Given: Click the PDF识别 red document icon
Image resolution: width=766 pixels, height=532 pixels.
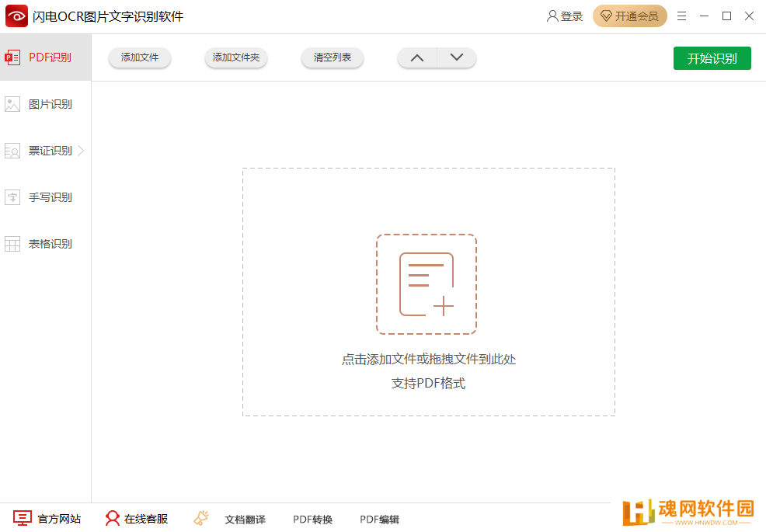Looking at the screenshot, I should [12, 57].
